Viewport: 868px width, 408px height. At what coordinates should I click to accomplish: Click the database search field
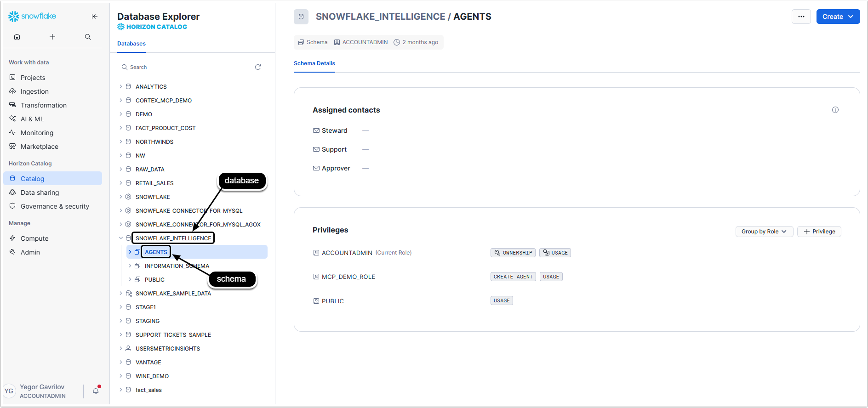188,67
